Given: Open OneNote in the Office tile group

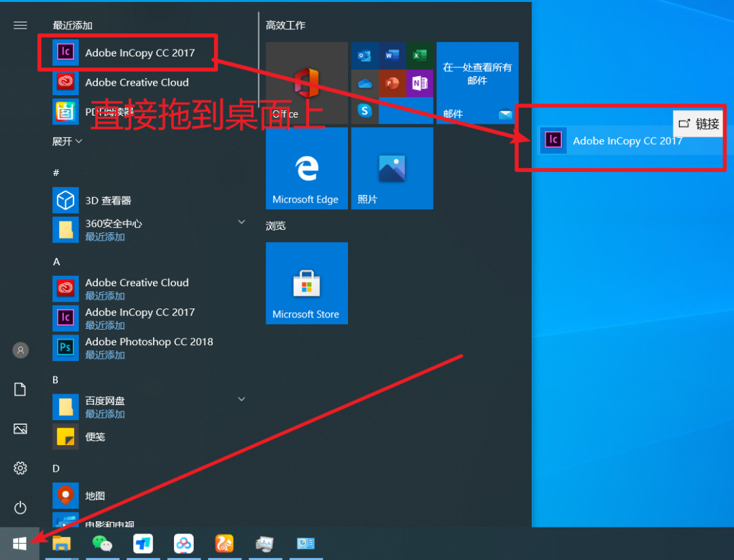Looking at the screenshot, I should [420, 84].
